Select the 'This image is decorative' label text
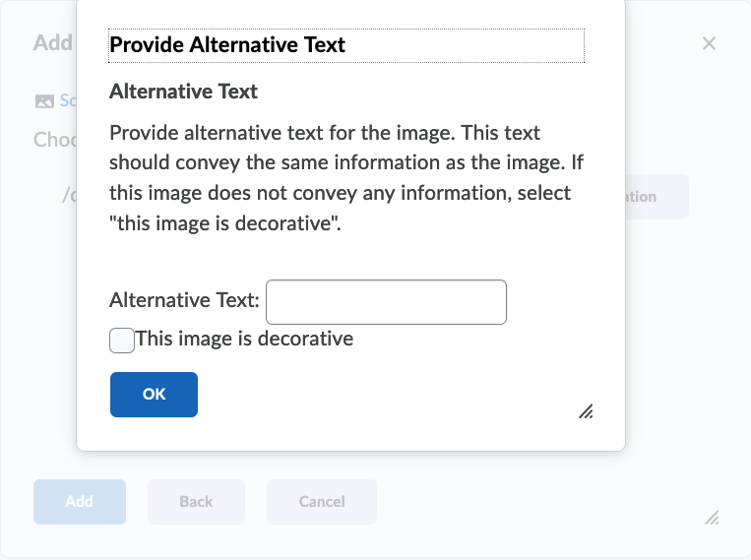Screen dimensions: 751x560 click(244, 340)
